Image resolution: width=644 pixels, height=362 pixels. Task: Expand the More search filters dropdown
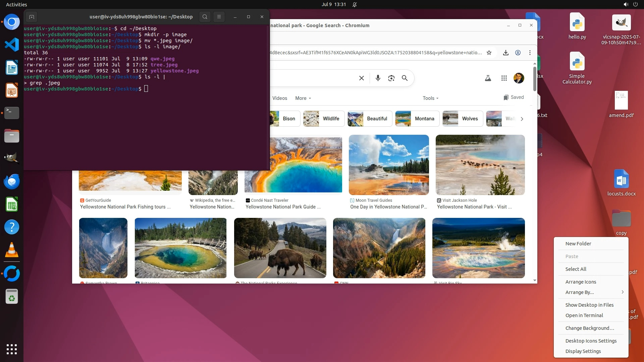(x=303, y=98)
